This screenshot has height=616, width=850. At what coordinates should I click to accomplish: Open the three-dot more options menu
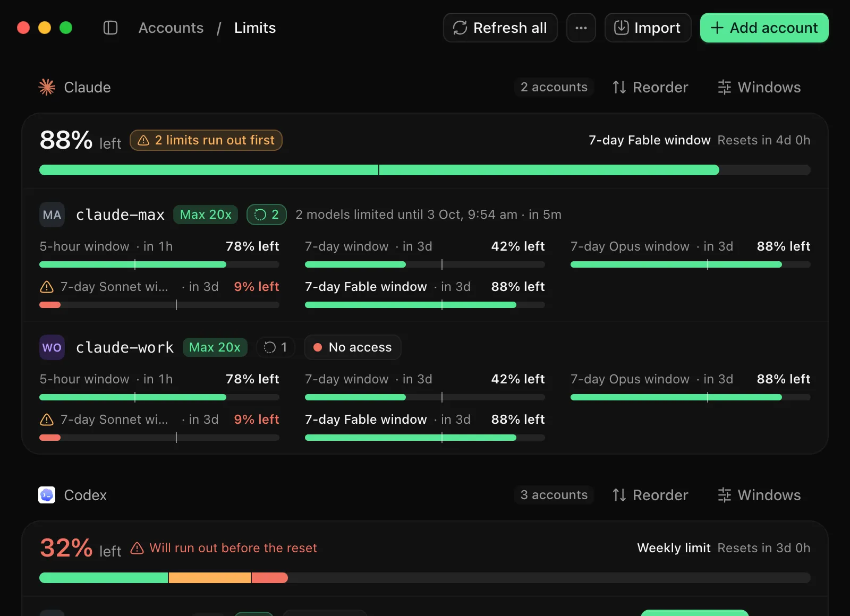[581, 28]
